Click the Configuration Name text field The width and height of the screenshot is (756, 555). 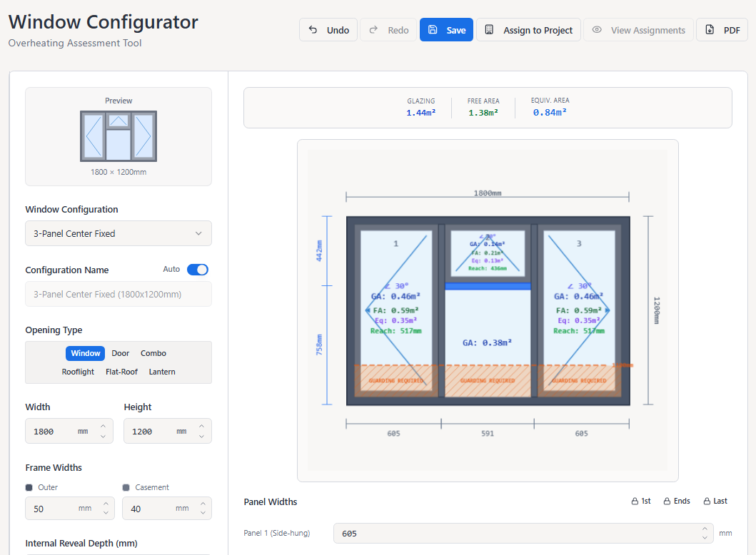point(118,295)
